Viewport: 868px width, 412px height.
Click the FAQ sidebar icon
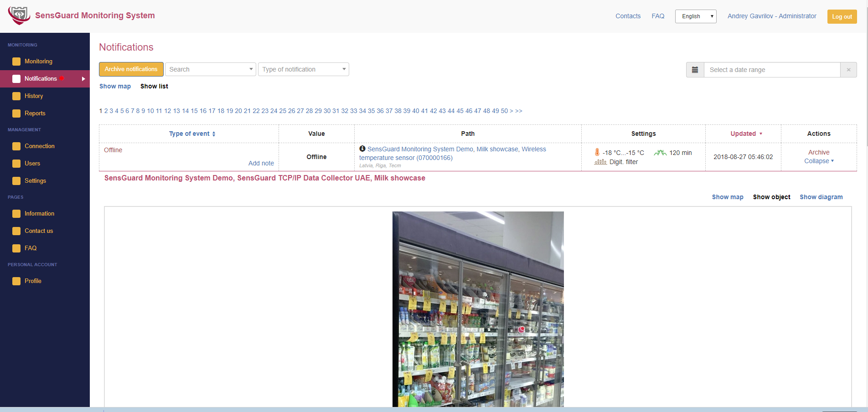[x=16, y=248]
